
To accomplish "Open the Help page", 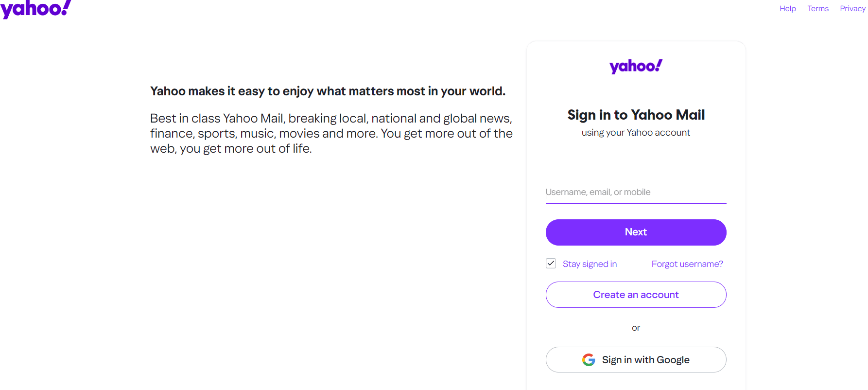I will (x=787, y=8).
